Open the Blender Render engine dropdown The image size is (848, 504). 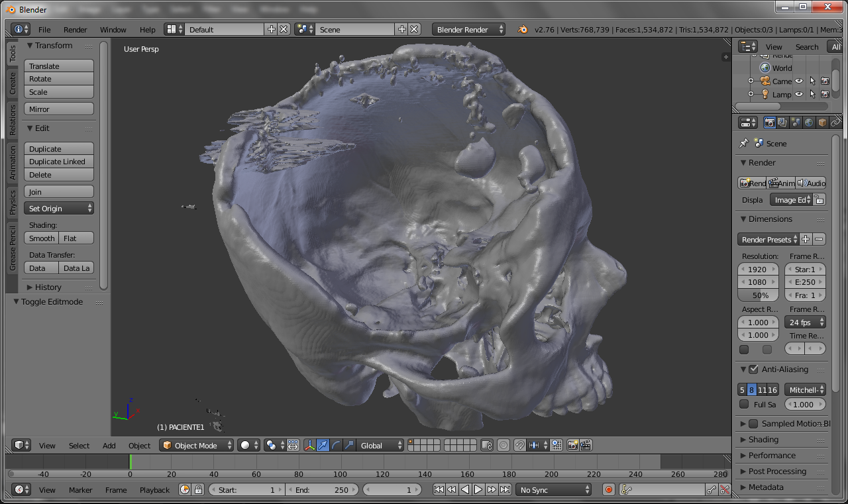coord(468,29)
